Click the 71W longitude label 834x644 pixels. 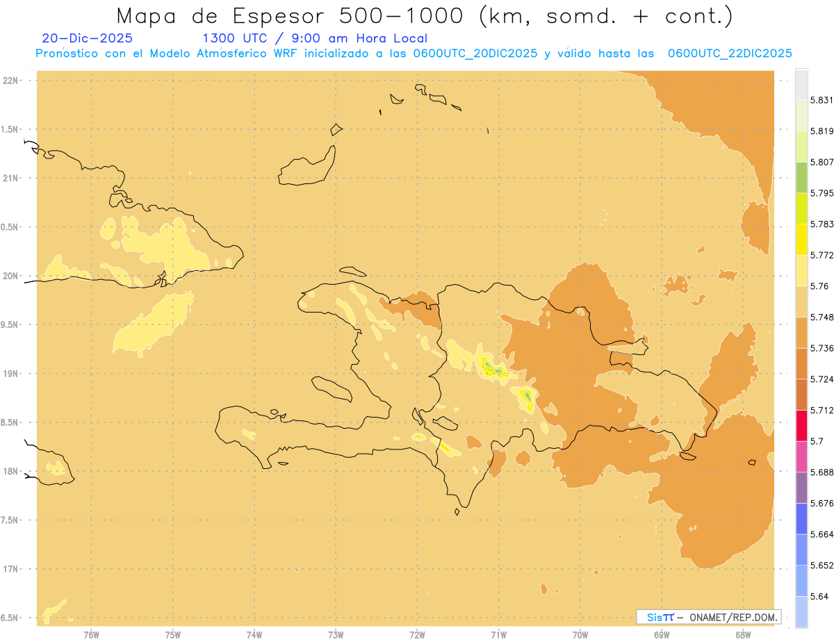coord(498,634)
